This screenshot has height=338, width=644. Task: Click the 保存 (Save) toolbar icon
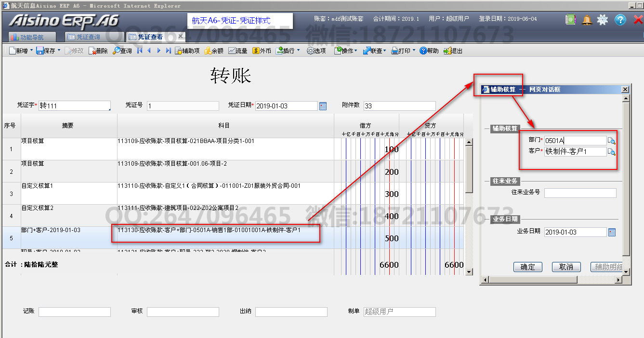pyautogui.click(x=39, y=51)
